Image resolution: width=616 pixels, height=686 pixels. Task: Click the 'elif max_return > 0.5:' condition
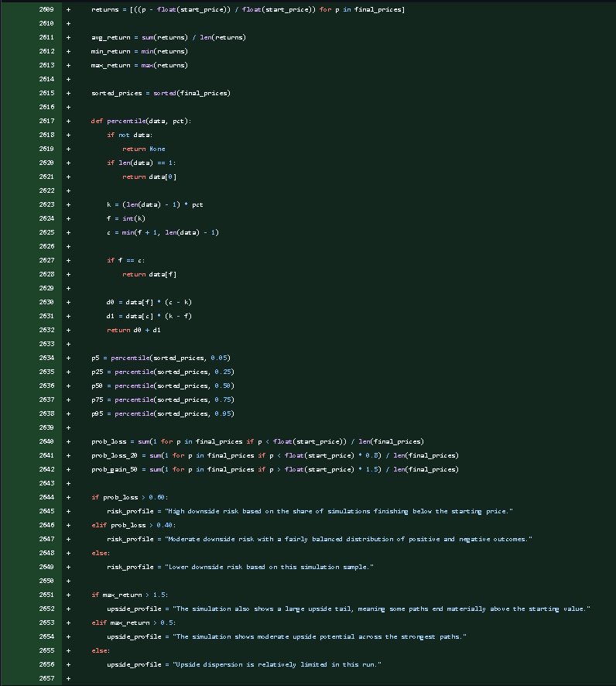tap(133, 623)
